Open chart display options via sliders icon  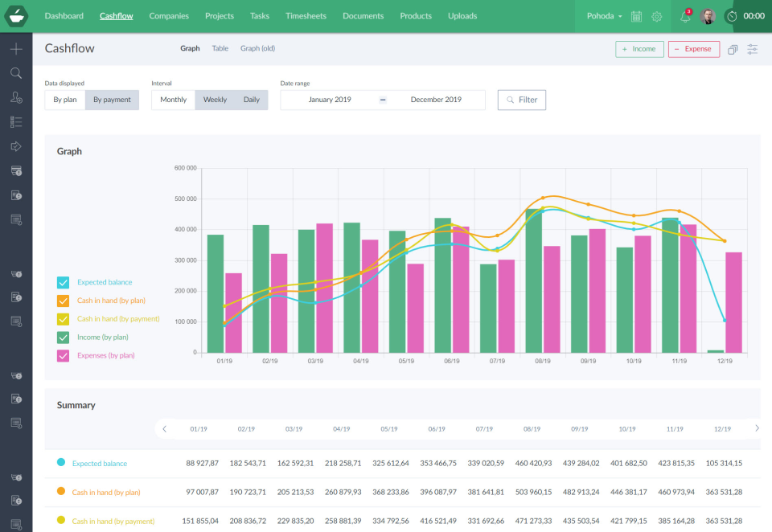752,49
